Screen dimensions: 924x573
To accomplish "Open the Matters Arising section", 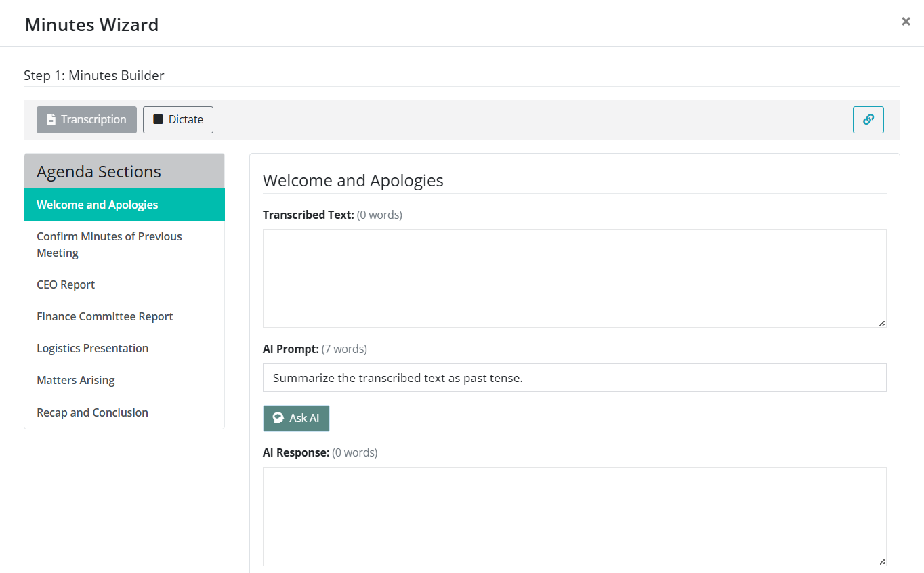I will [x=76, y=380].
